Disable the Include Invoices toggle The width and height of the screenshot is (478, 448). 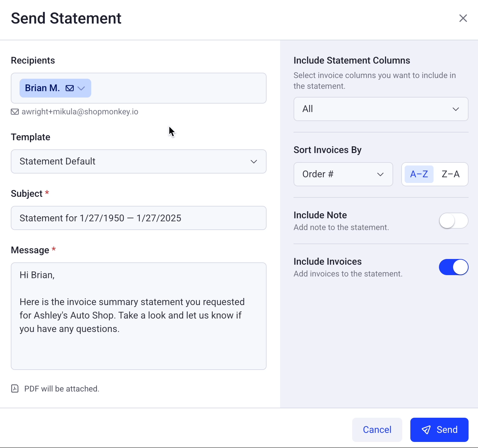point(453,267)
